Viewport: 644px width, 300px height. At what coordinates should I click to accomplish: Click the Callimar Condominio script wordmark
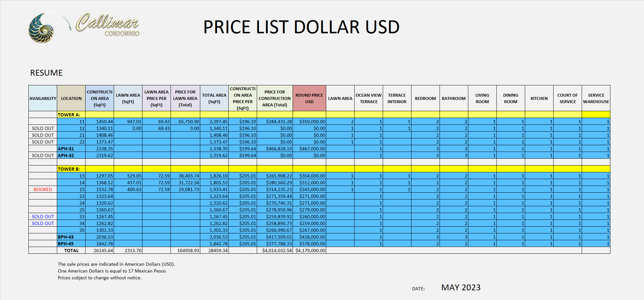click(x=108, y=25)
